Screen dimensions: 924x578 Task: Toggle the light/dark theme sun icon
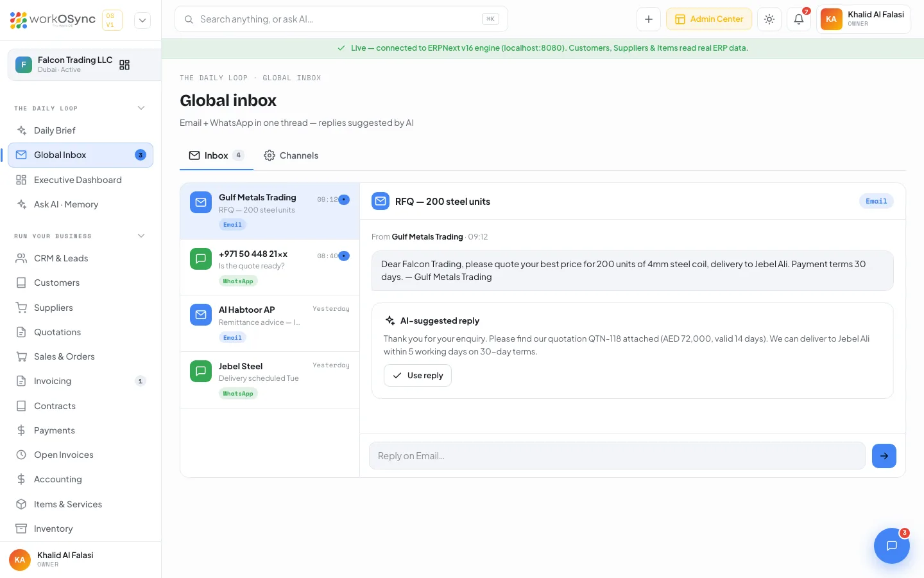click(x=769, y=19)
